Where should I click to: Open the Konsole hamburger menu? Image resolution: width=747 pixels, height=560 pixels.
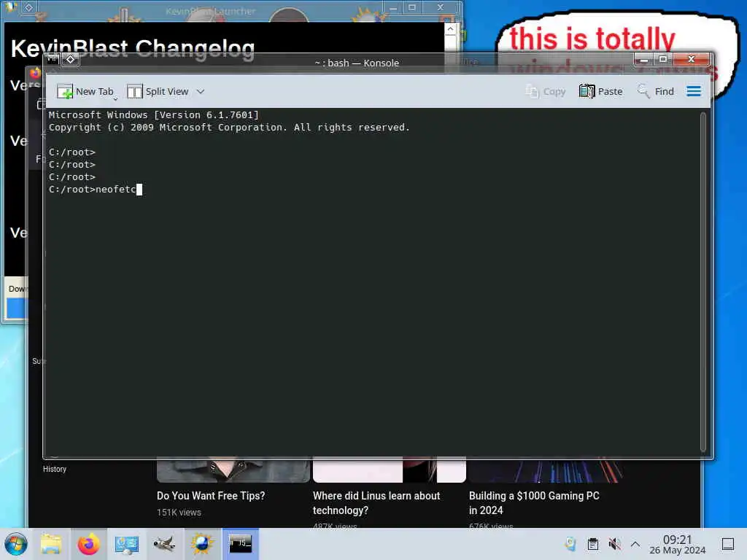(x=694, y=91)
